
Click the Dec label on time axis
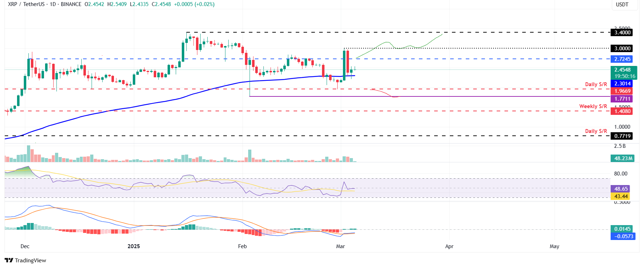(x=25, y=246)
